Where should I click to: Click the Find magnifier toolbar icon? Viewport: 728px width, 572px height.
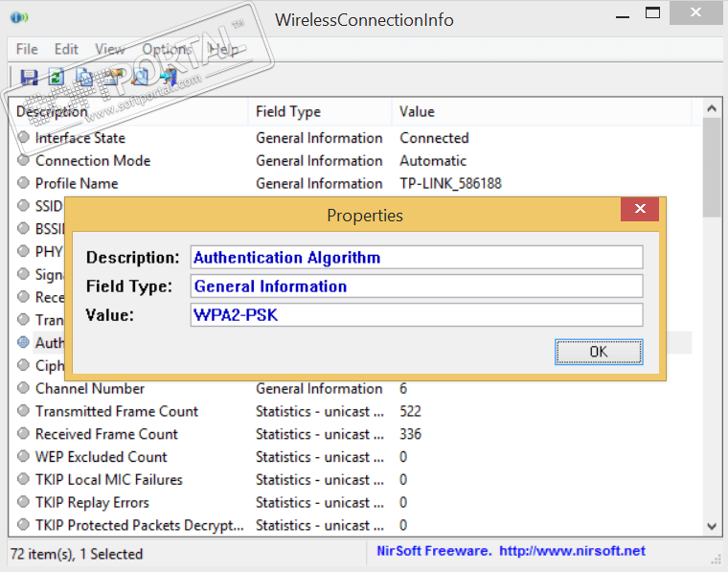click(140, 77)
